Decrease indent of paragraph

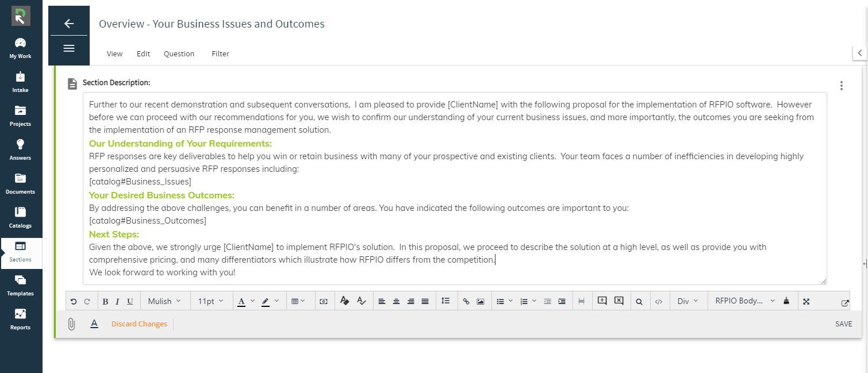[x=547, y=301]
